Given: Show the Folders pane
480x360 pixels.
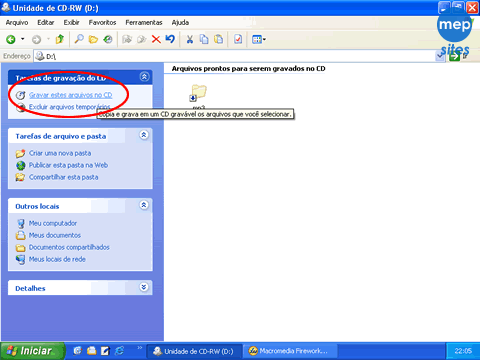Looking at the screenshot, I should 93,39.
